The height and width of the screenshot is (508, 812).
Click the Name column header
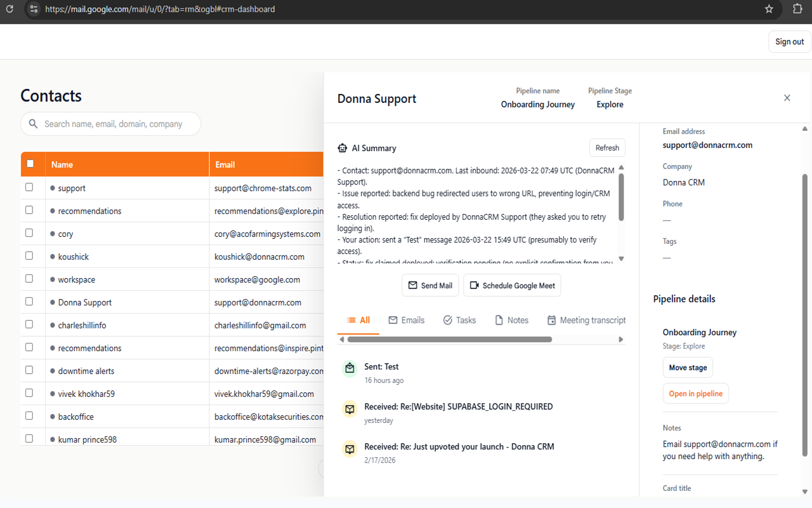[x=128, y=164]
